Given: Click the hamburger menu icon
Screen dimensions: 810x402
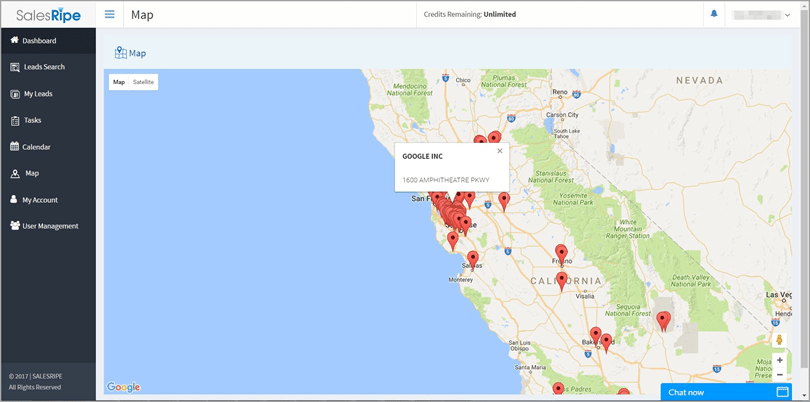Looking at the screenshot, I should 109,15.
